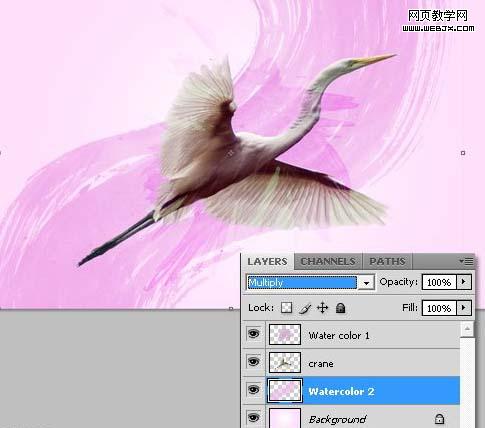Select the crane layer thumbnail
The width and height of the screenshot is (485, 428).
[285, 362]
